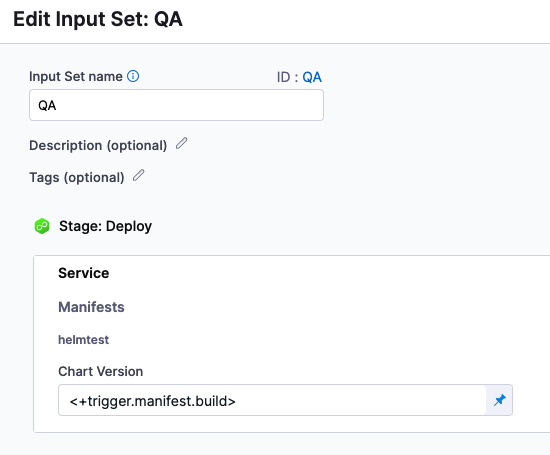Image resolution: width=550 pixels, height=455 pixels.
Task: Click the Input Set name label
Action: (x=76, y=76)
